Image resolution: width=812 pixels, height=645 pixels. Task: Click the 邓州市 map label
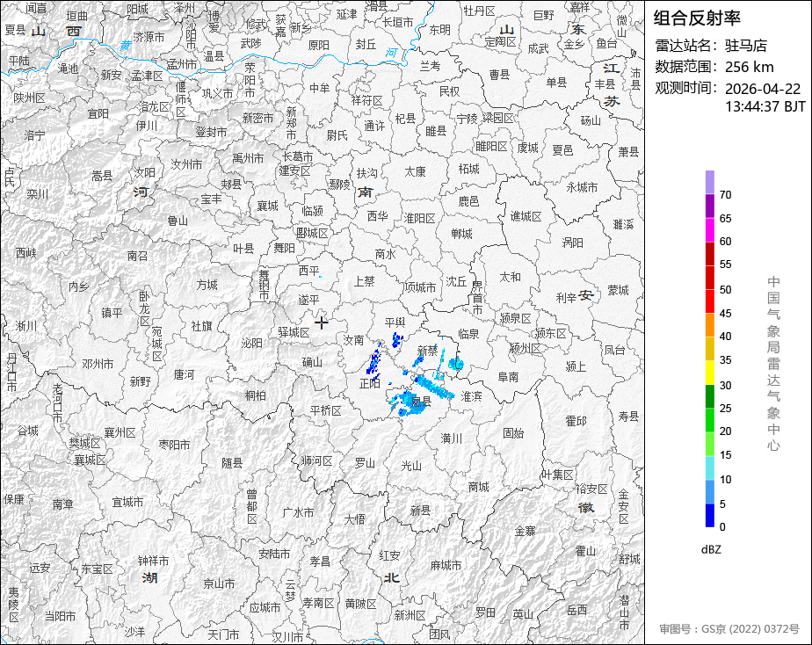[x=98, y=364]
